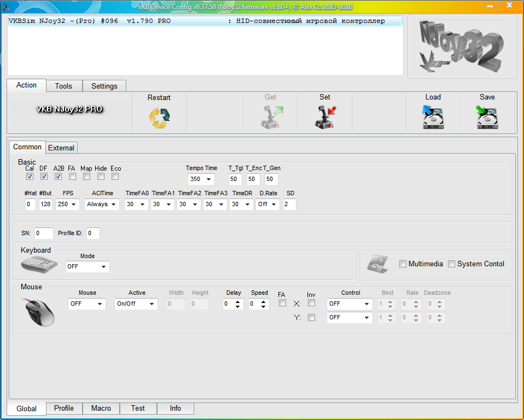Open the Tempo Time dropdown

pyautogui.click(x=201, y=179)
